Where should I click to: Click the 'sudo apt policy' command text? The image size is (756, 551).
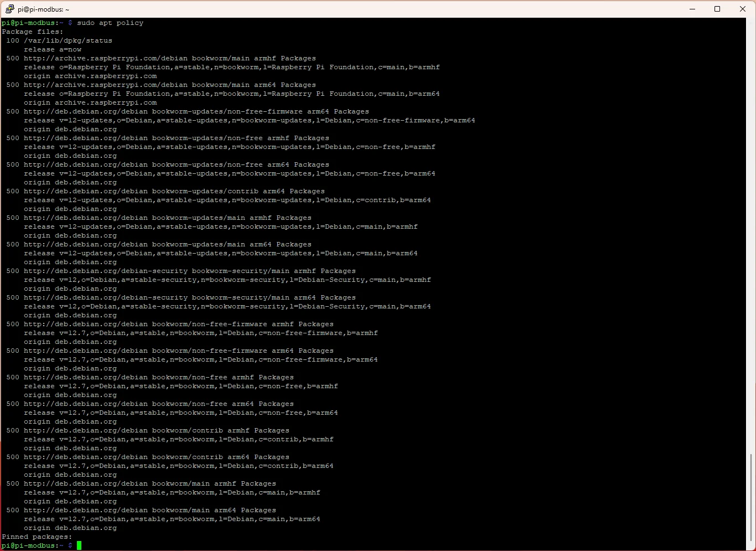click(x=110, y=23)
